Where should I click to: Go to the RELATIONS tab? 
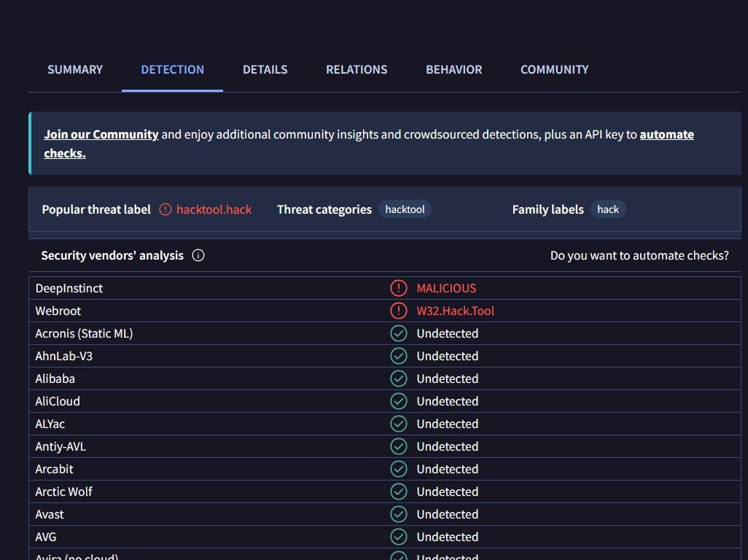click(357, 70)
